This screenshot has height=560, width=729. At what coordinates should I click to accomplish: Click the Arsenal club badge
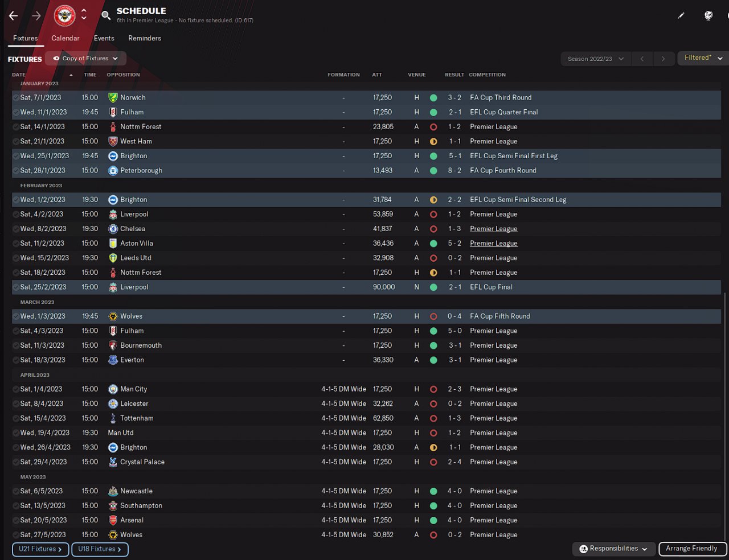pos(113,520)
